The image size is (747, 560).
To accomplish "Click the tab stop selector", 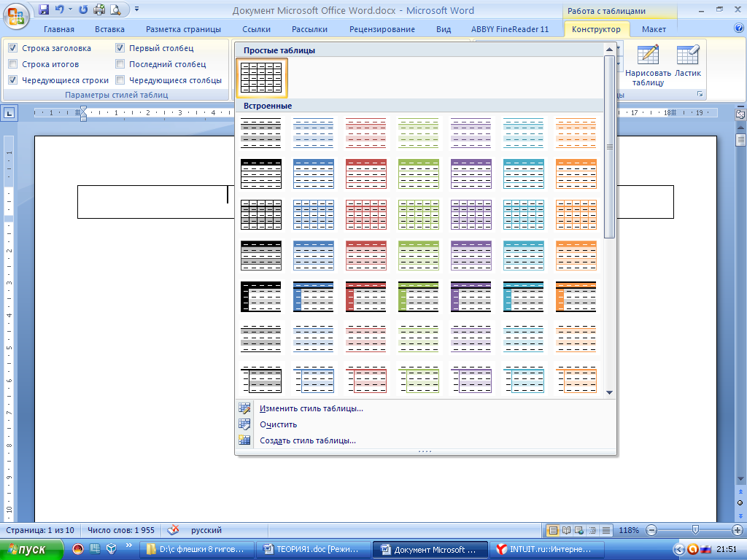I will pos(9,113).
